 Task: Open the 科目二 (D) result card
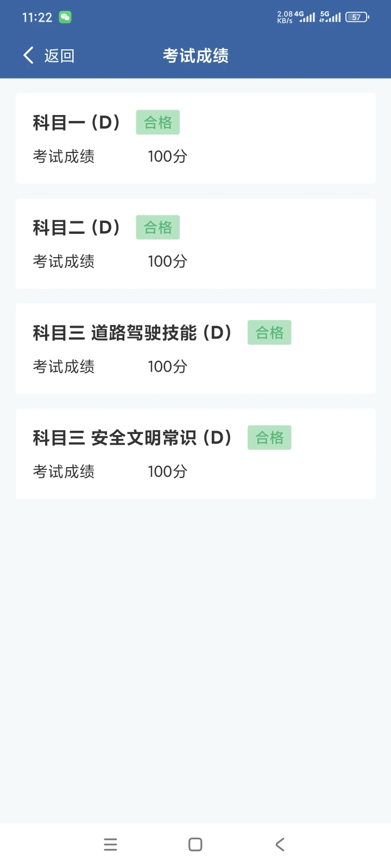[x=195, y=244]
